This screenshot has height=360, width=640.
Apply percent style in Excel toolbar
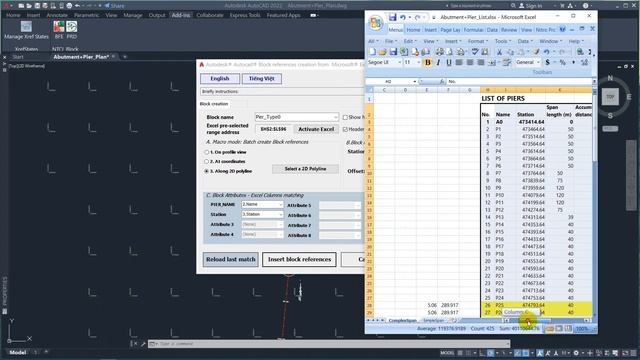point(562,62)
